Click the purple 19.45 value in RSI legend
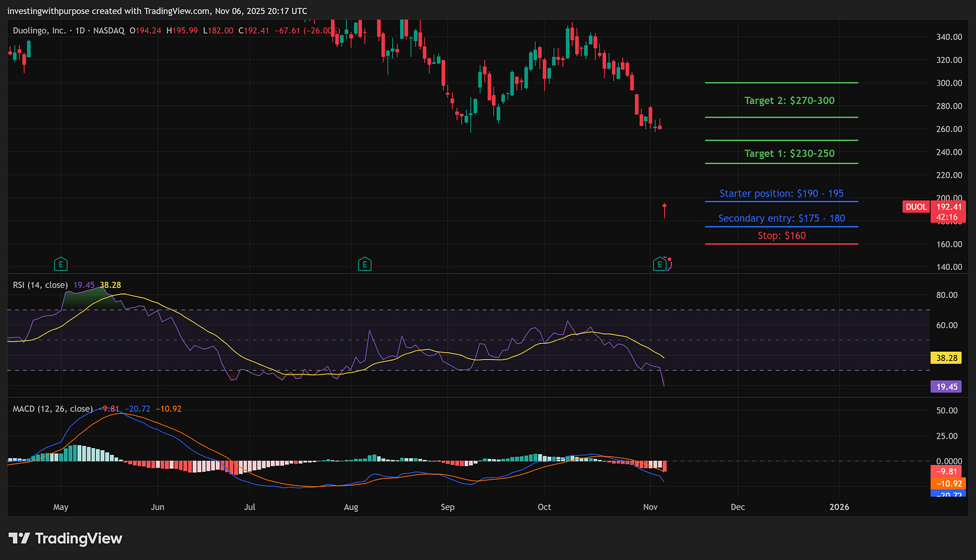Viewport: 976px width, 560px height. (x=84, y=285)
